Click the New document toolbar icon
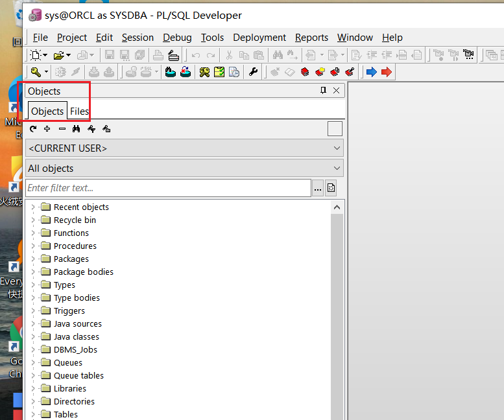 [36, 55]
